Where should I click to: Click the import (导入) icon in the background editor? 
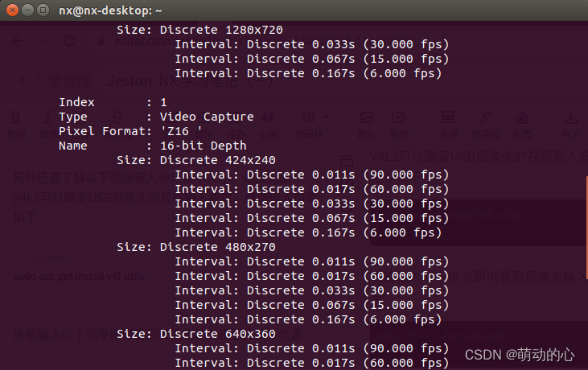pos(571,117)
